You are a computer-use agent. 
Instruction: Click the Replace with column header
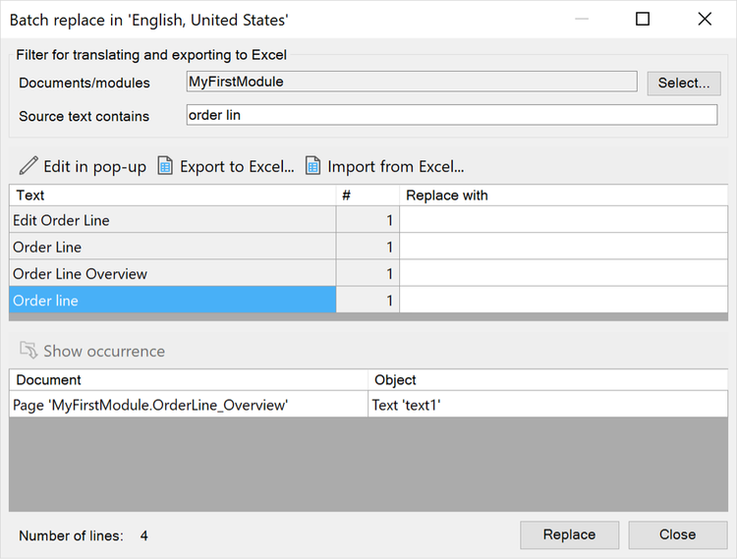[x=564, y=195]
